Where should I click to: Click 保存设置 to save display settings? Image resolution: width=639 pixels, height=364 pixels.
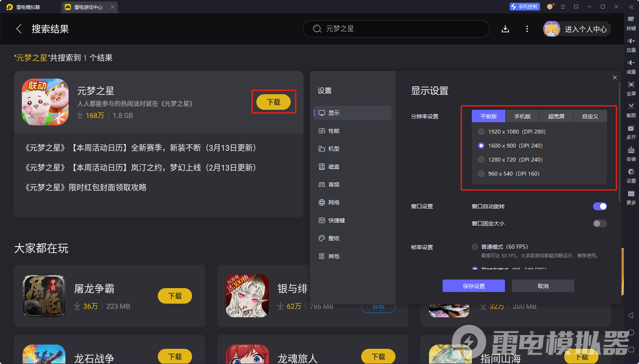(x=473, y=285)
